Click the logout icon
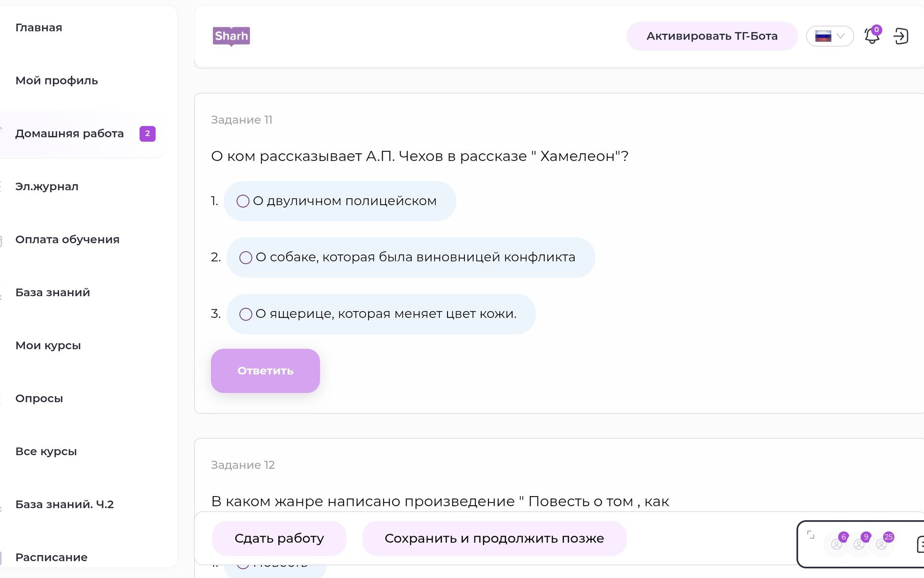The width and height of the screenshot is (924, 578). coord(901,36)
